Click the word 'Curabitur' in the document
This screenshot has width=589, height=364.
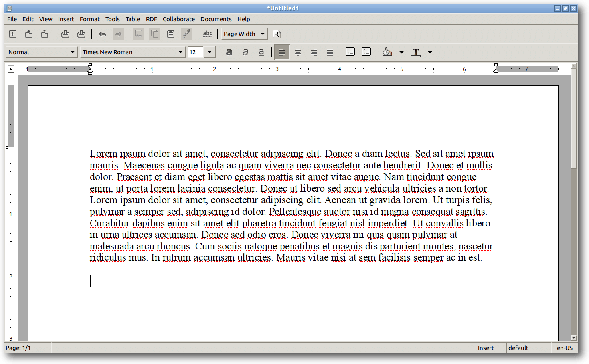[x=110, y=223]
